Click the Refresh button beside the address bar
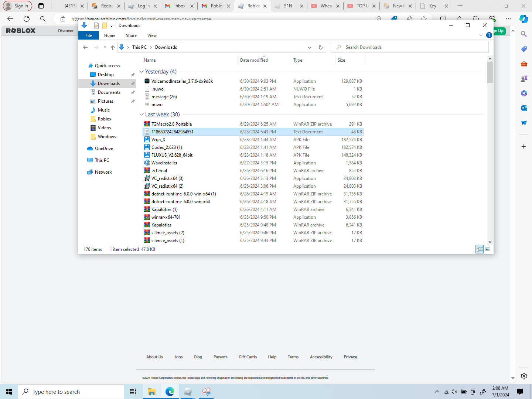This screenshot has width=532, height=399. [x=321, y=47]
